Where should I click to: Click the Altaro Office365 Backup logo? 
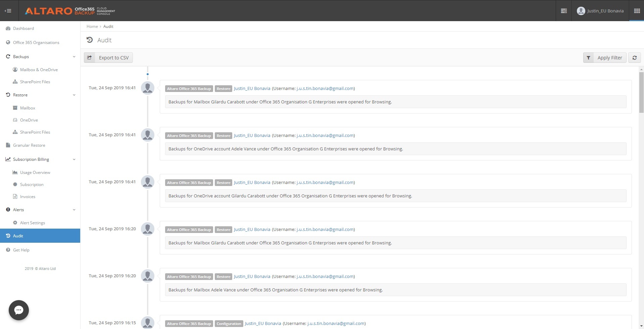click(x=70, y=11)
